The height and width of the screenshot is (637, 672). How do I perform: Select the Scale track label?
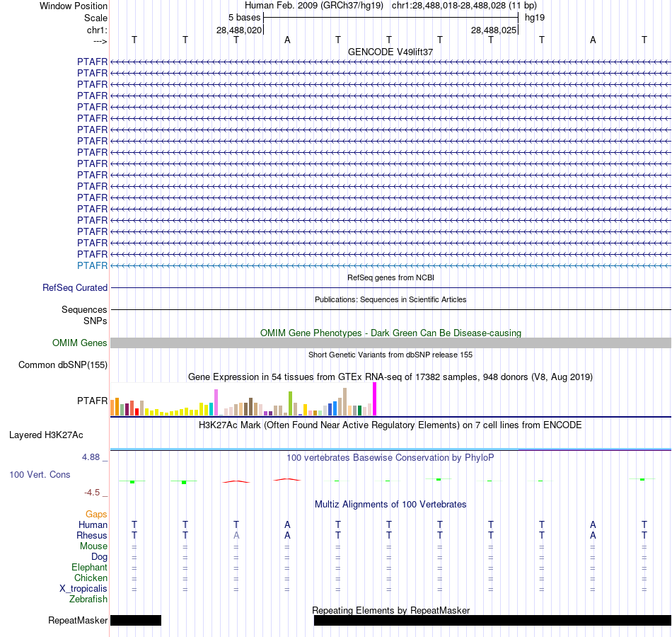point(95,18)
